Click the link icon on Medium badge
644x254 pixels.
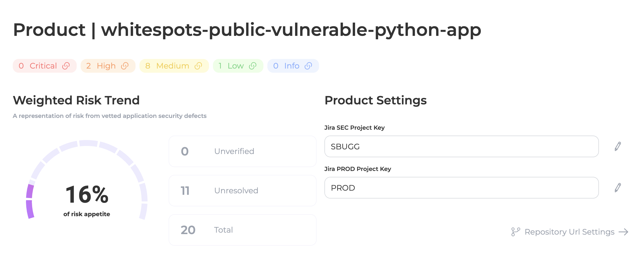(198, 66)
